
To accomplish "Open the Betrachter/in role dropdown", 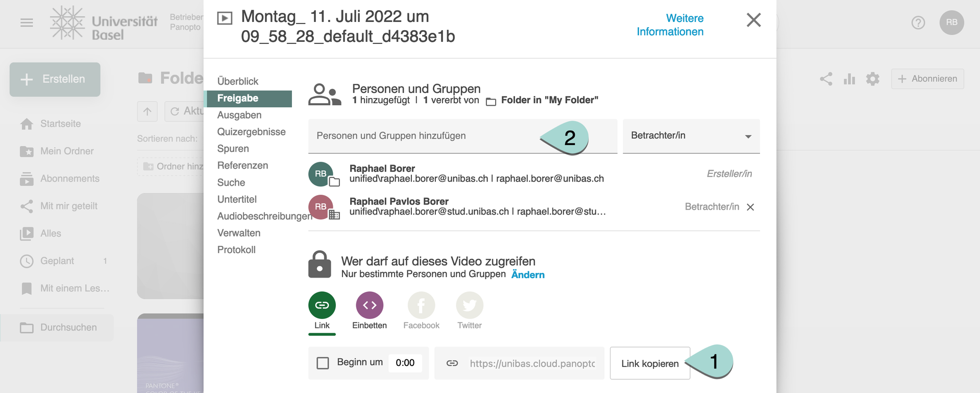I will pyautogui.click(x=691, y=136).
